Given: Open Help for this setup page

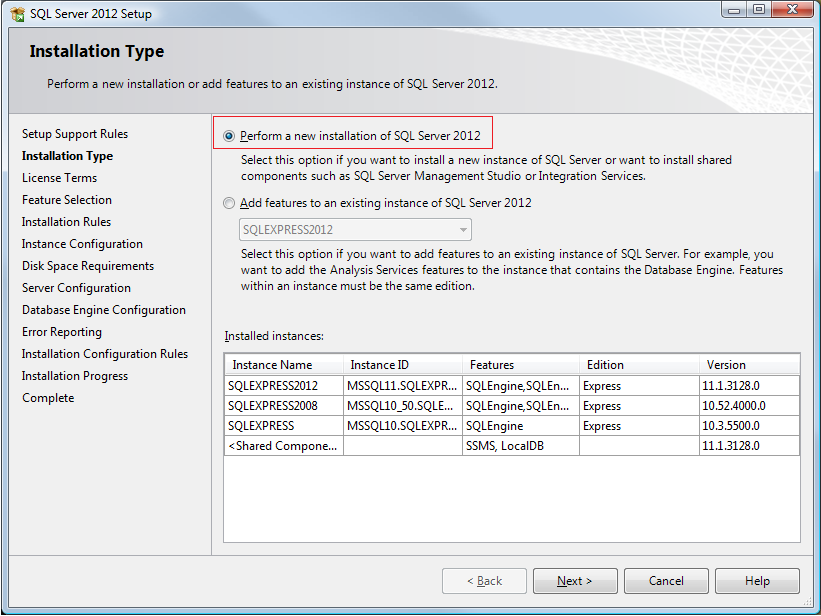Looking at the screenshot, I should 757,581.
